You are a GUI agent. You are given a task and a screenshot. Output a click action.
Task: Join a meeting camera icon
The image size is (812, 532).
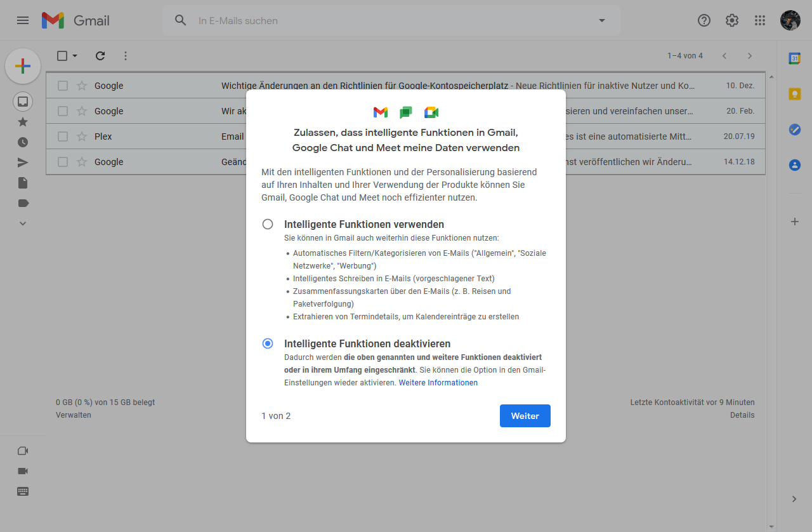(x=23, y=471)
